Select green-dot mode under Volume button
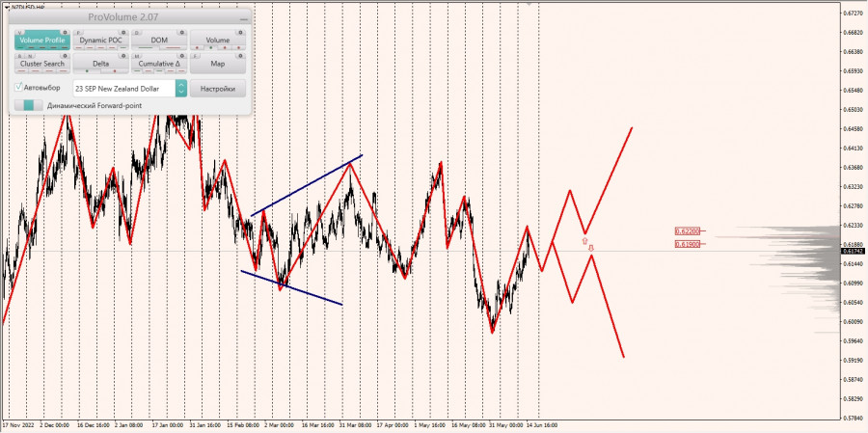The height and width of the screenshot is (433, 868). 211,47
